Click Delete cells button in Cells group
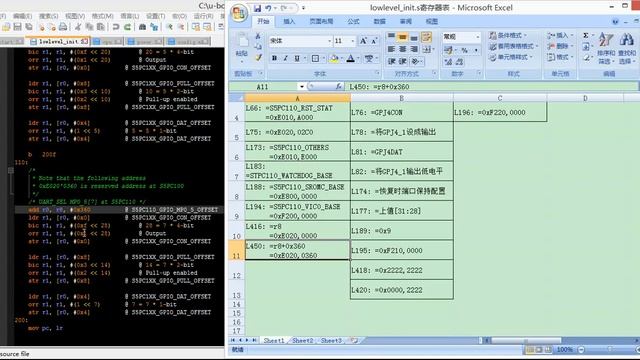 click(559, 46)
